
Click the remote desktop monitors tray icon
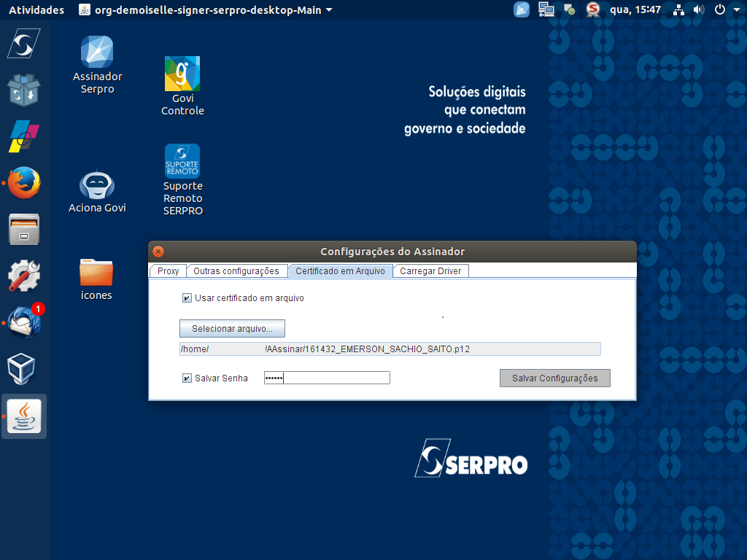546,9
